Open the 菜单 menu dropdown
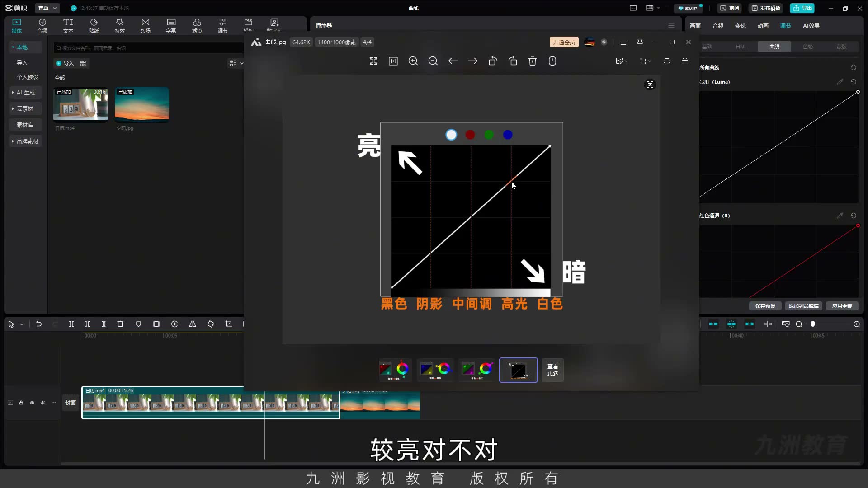This screenshot has width=868, height=488. (x=47, y=8)
